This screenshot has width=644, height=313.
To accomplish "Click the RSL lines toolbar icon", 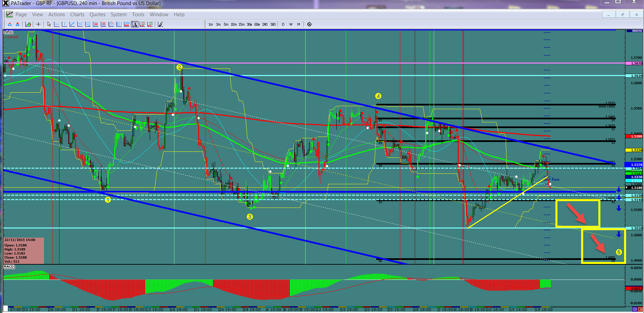I will pyautogui.click(x=150, y=24).
